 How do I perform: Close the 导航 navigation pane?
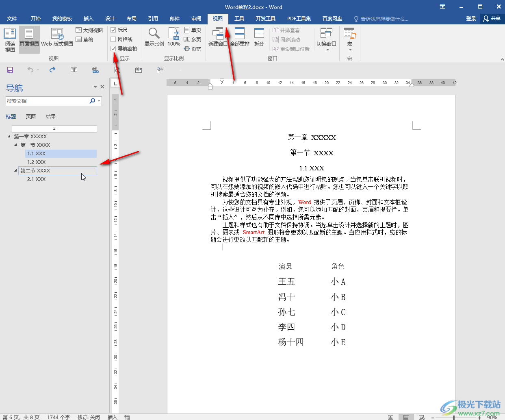(x=102, y=87)
